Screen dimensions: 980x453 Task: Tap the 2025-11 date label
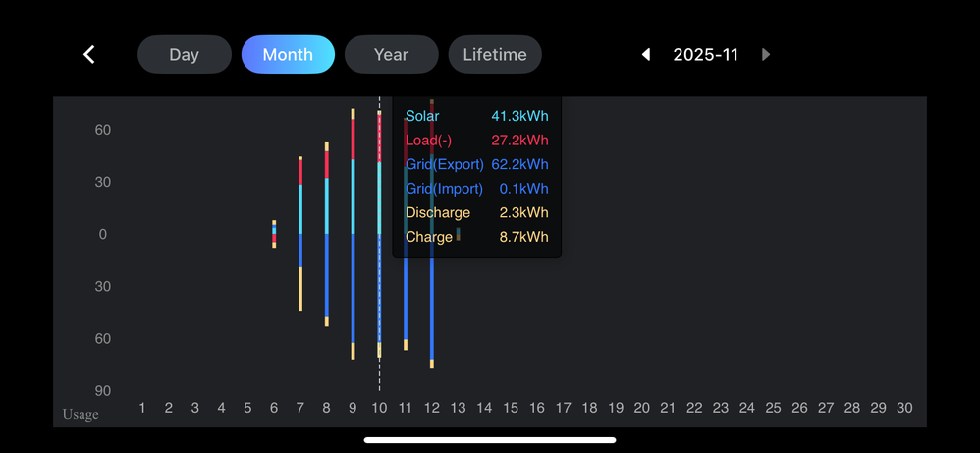705,55
